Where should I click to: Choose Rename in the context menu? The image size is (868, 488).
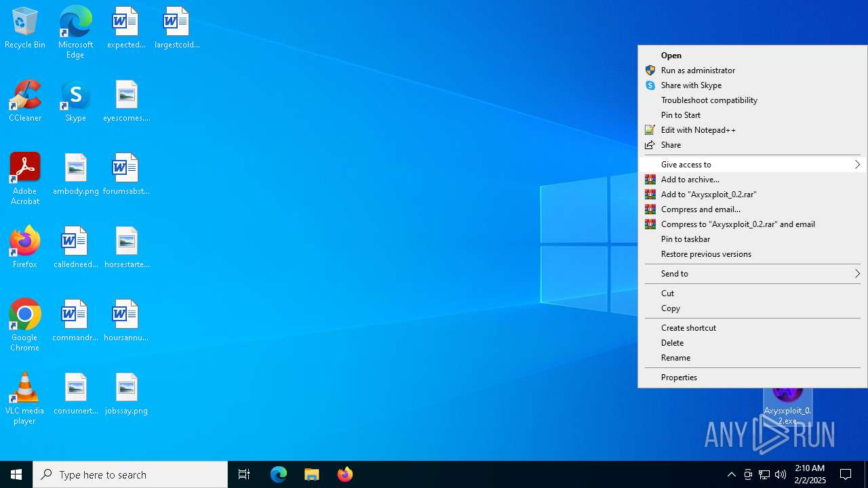(753, 358)
